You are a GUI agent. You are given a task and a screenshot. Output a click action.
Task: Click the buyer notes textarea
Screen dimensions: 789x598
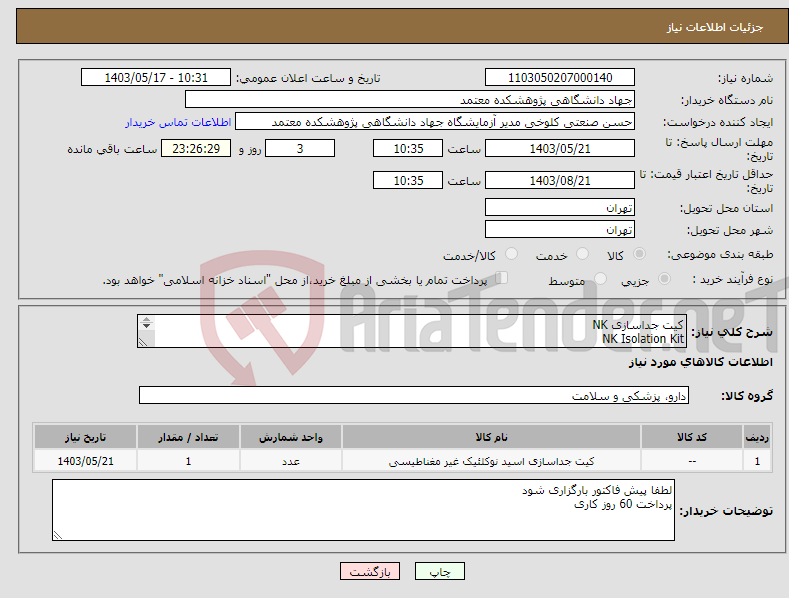point(363,510)
